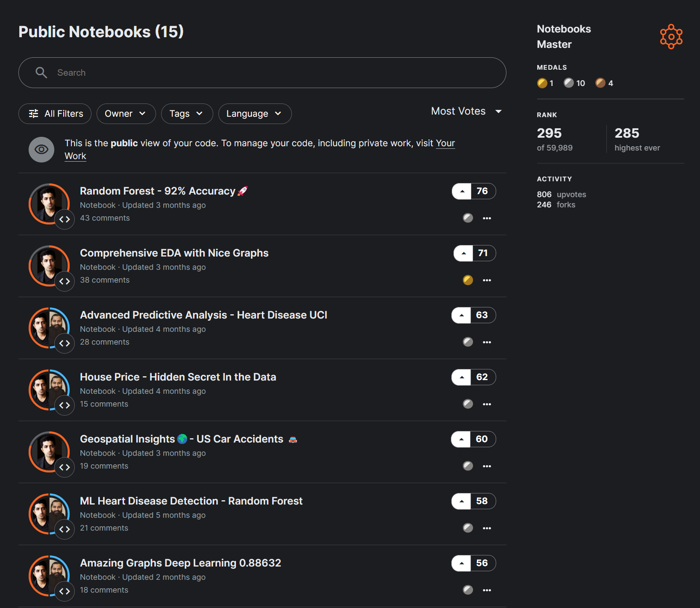Upvote the ML Heart Disease Detection notebook
This screenshot has width=700, height=608.
pyautogui.click(x=462, y=501)
